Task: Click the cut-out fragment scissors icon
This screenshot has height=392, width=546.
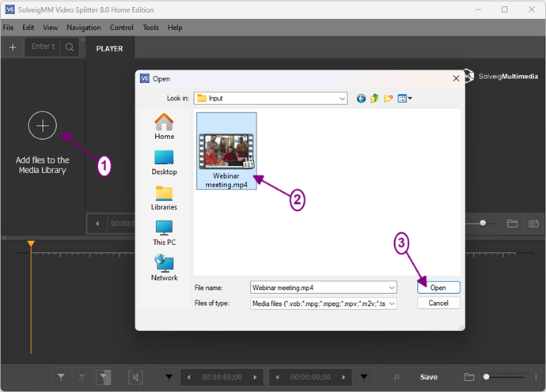Action: (135, 377)
